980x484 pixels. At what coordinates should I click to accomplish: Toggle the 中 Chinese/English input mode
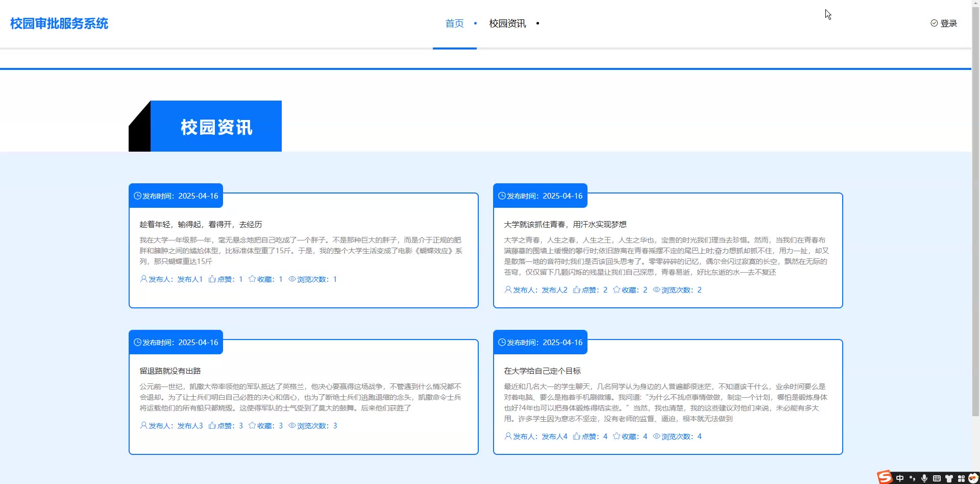coord(899,478)
